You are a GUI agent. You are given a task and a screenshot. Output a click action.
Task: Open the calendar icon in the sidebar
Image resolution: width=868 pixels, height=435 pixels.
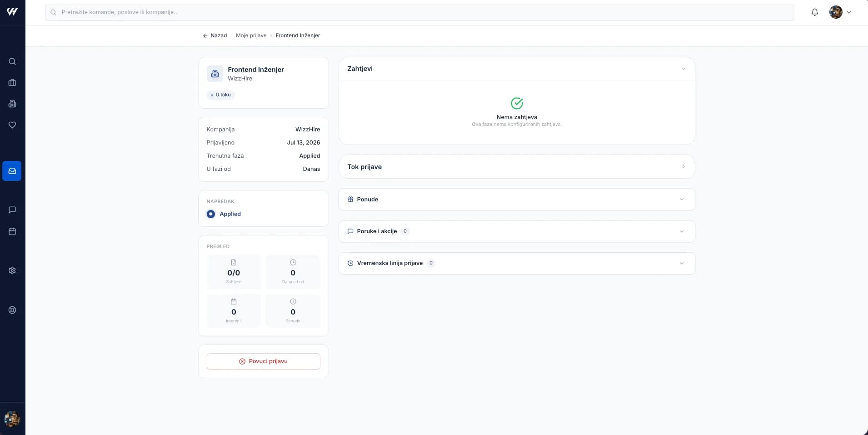(x=12, y=231)
